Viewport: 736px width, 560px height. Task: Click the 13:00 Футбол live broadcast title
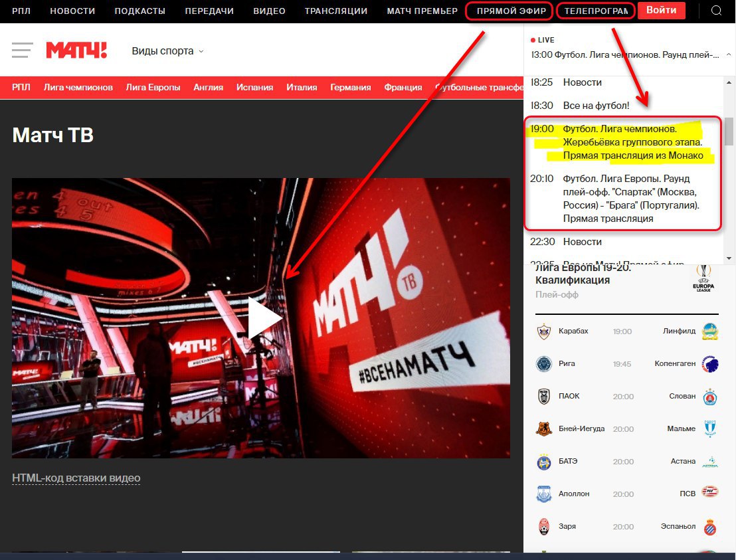[x=625, y=55]
